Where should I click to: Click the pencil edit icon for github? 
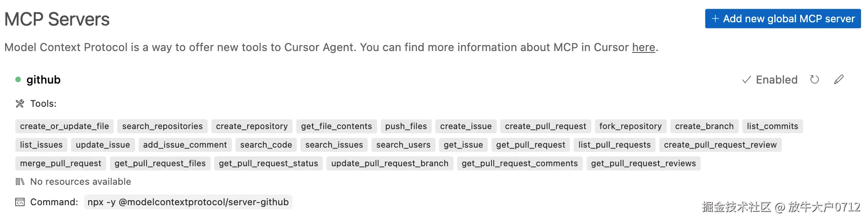tap(839, 79)
